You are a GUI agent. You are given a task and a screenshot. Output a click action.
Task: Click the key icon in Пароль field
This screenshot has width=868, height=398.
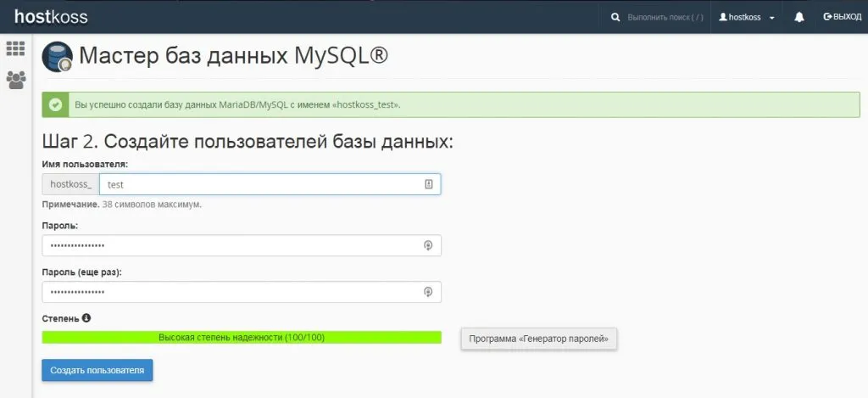tap(428, 245)
